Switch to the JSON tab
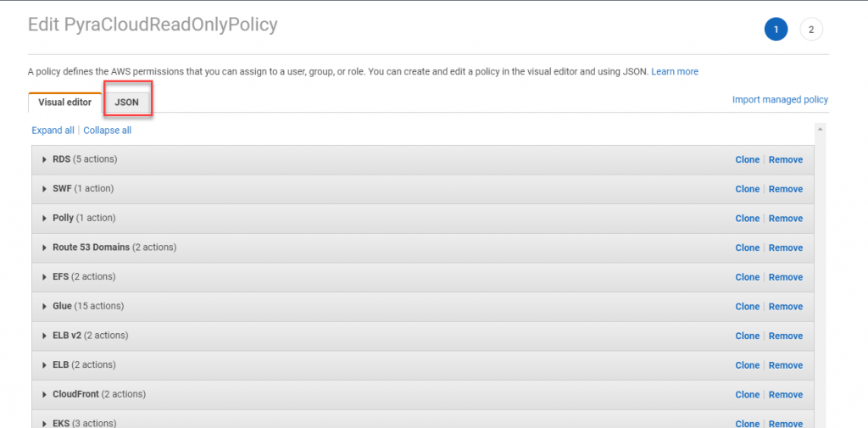Screen dimensions: 868x428 (x=126, y=103)
